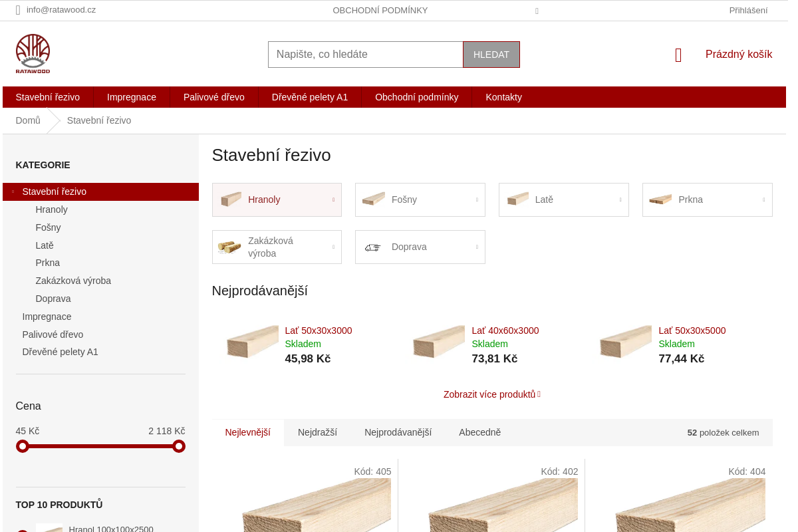Open OBCHODNÍ PODMÍNKY in top bar
Screen dimensions: 798x532
coord(380,10)
